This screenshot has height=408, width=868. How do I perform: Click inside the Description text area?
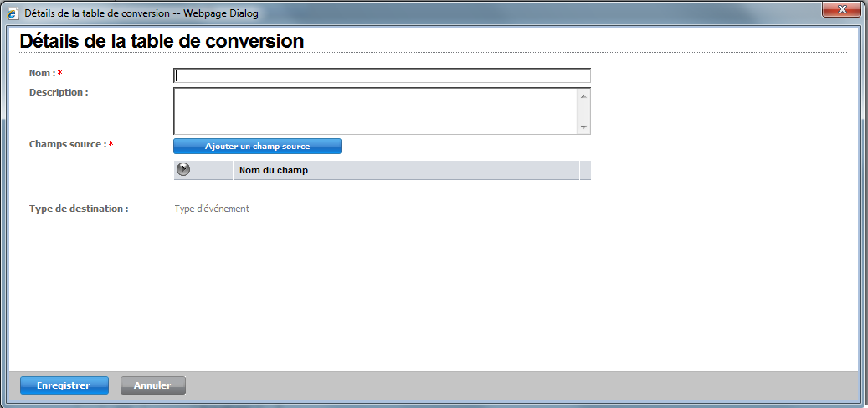[376, 111]
